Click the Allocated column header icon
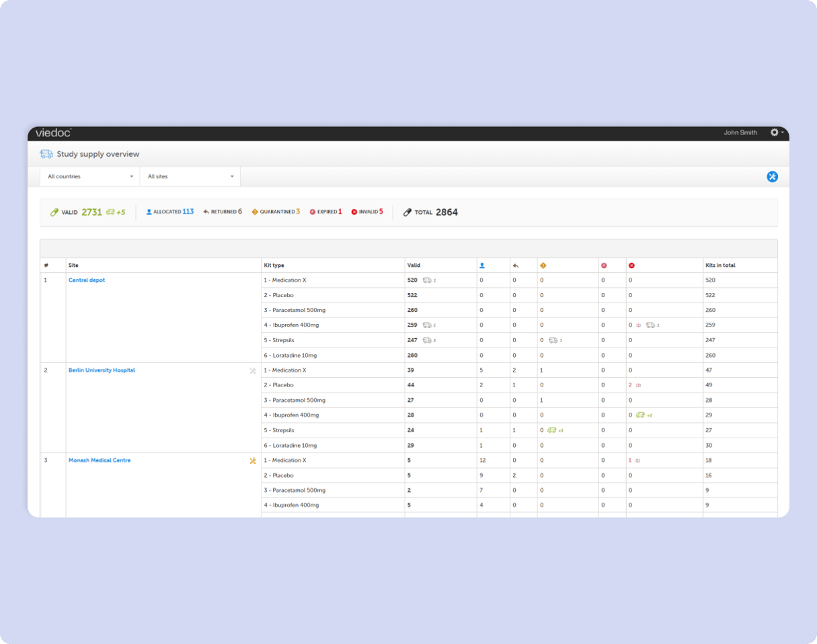The image size is (817, 644). click(481, 266)
